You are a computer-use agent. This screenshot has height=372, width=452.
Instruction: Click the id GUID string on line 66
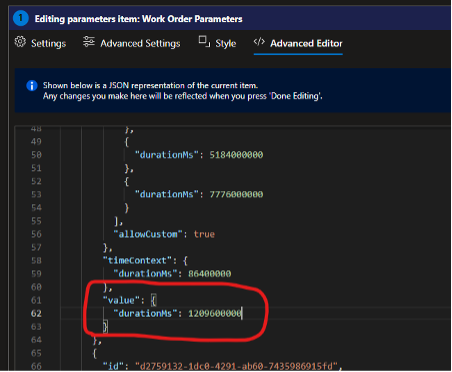[236, 366]
